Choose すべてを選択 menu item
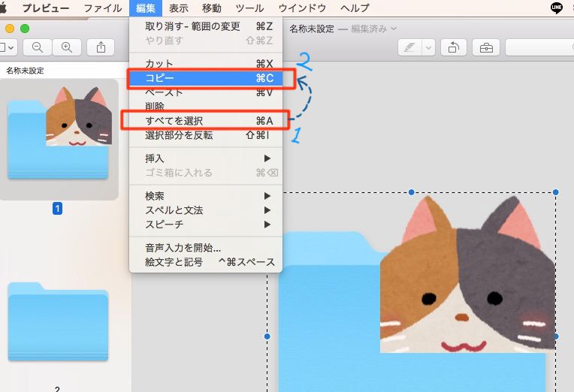Viewport: 574px width, 392px height. click(206, 120)
